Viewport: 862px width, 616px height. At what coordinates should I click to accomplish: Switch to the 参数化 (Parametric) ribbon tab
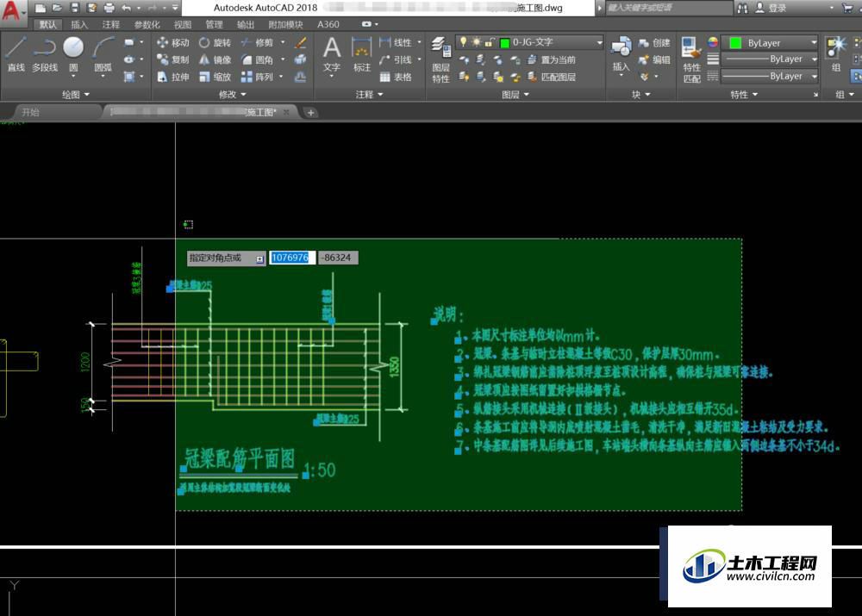click(147, 24)
